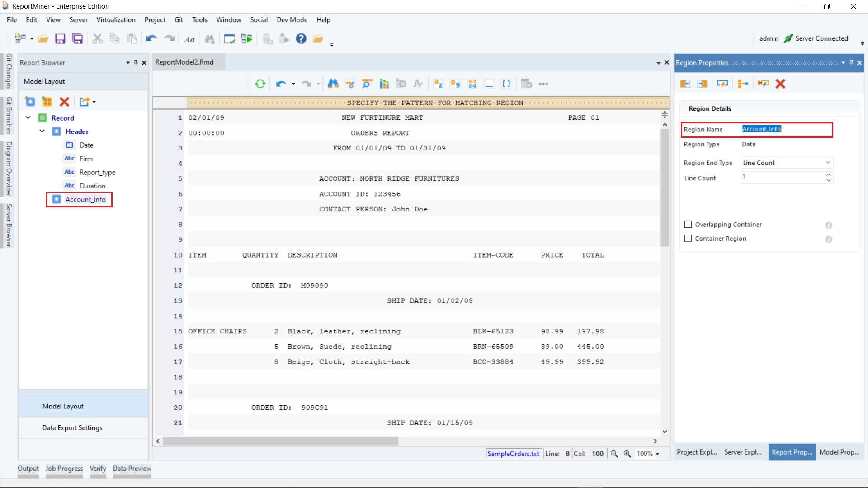The width and height of the screenshot is (868, 488).
Task: Click the blue help question mark icon
Action: [x=301, y=39]
